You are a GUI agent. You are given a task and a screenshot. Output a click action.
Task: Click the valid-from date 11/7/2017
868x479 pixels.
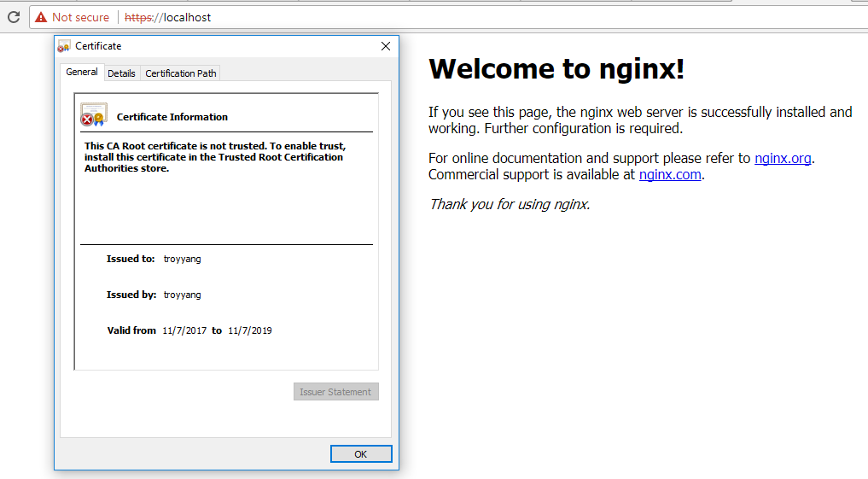pyautogui.click(x=184, y=330)
